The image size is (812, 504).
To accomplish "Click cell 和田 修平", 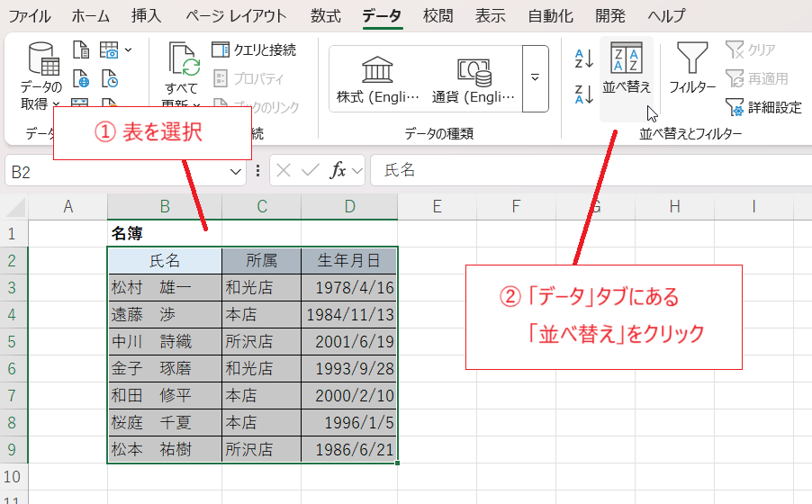I will [165, 396].
